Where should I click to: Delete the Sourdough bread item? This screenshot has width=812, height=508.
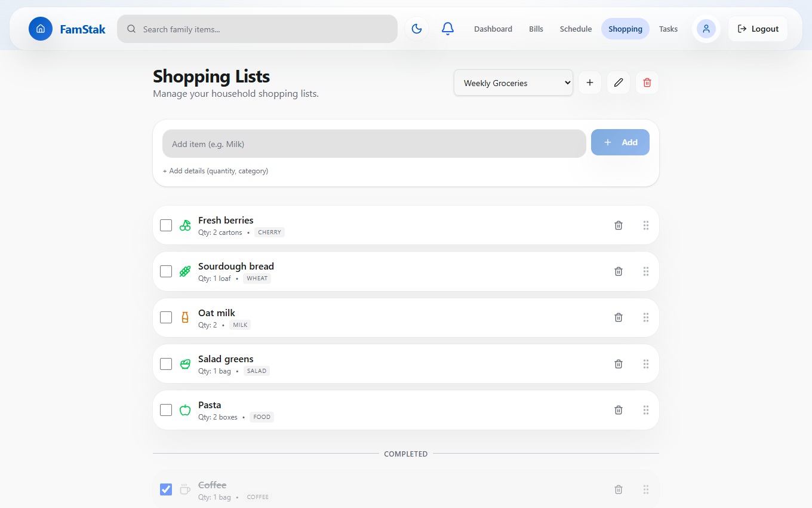(x=619, y=271)
